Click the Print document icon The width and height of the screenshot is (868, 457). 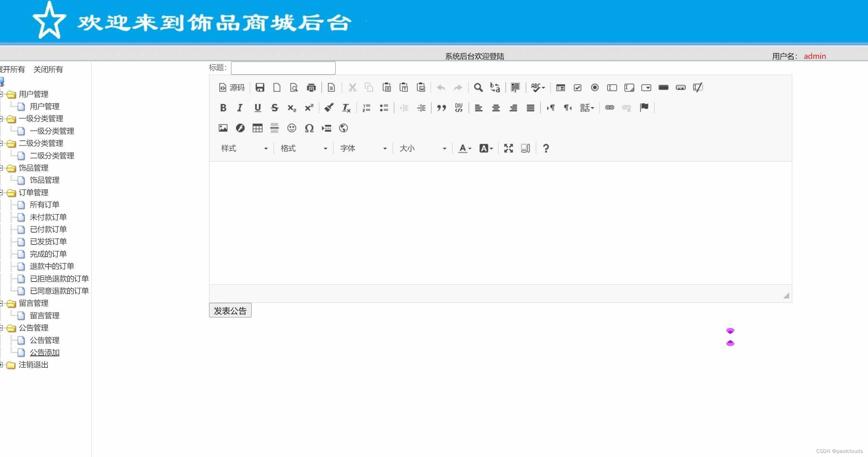pos(311,87)
